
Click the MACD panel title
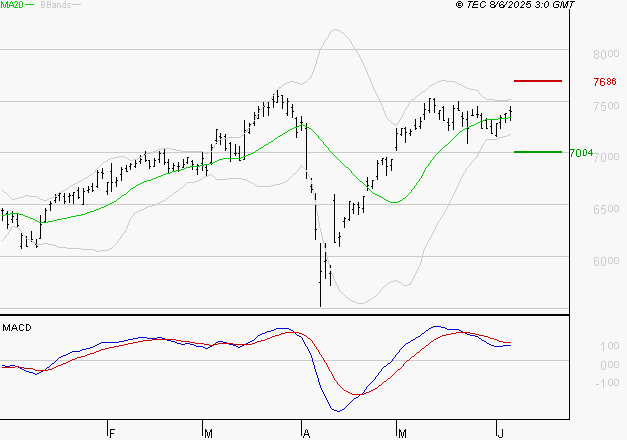[17, 328]
